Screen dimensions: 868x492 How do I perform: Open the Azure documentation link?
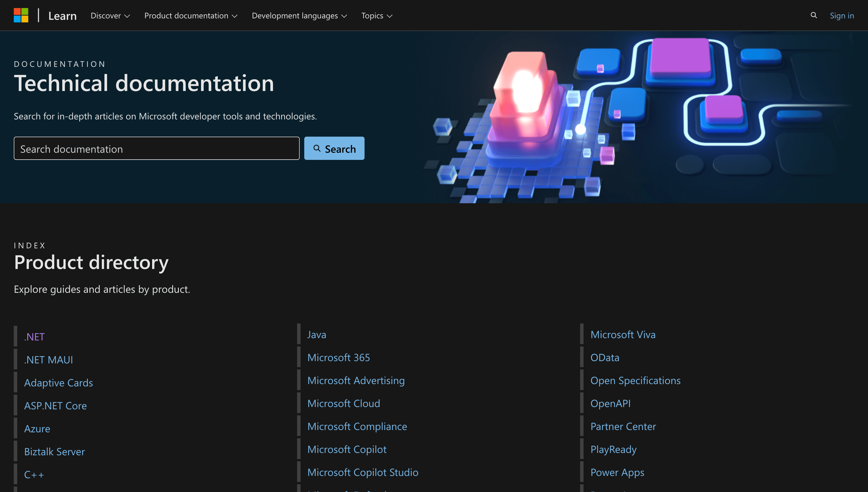point(37,429)
